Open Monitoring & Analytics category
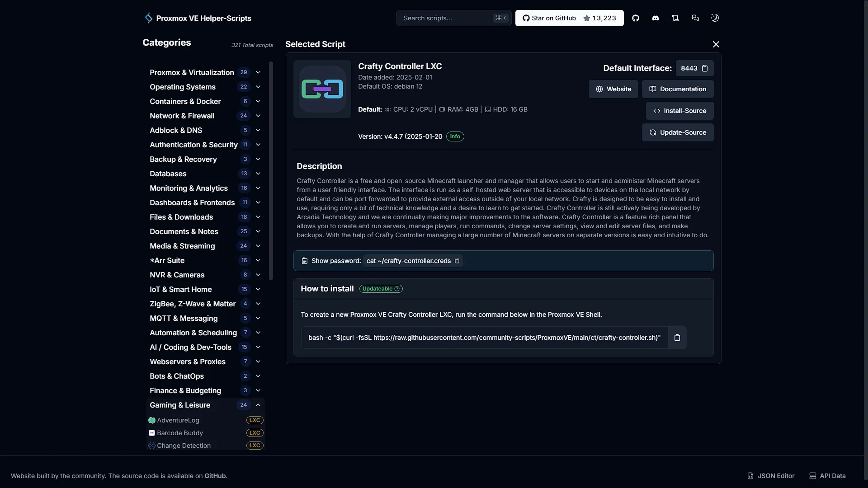The height and width of the screenshot is (488, 868). [x=206, y=188]
